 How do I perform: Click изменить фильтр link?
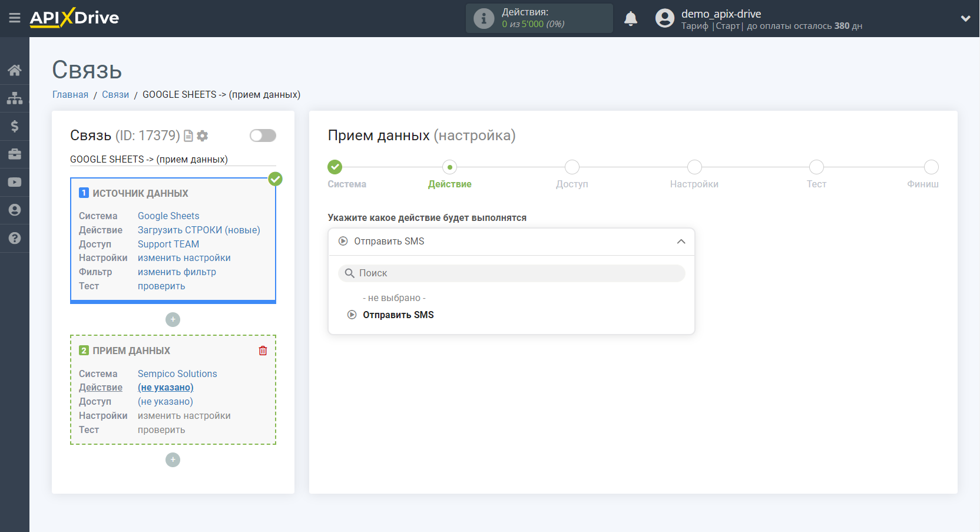[177, 272]
